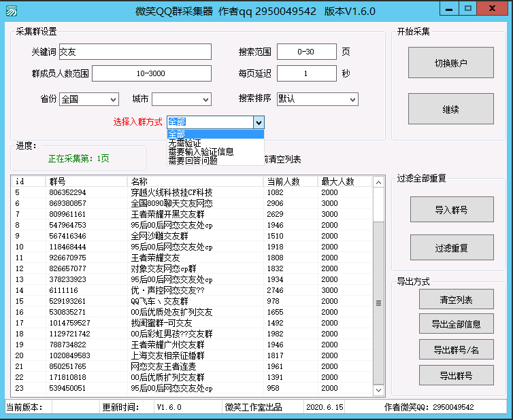Collapse the 选择入群方式 dropdown arrow
Viewport: 513px width, 420px height.
(x=259, y=122)
